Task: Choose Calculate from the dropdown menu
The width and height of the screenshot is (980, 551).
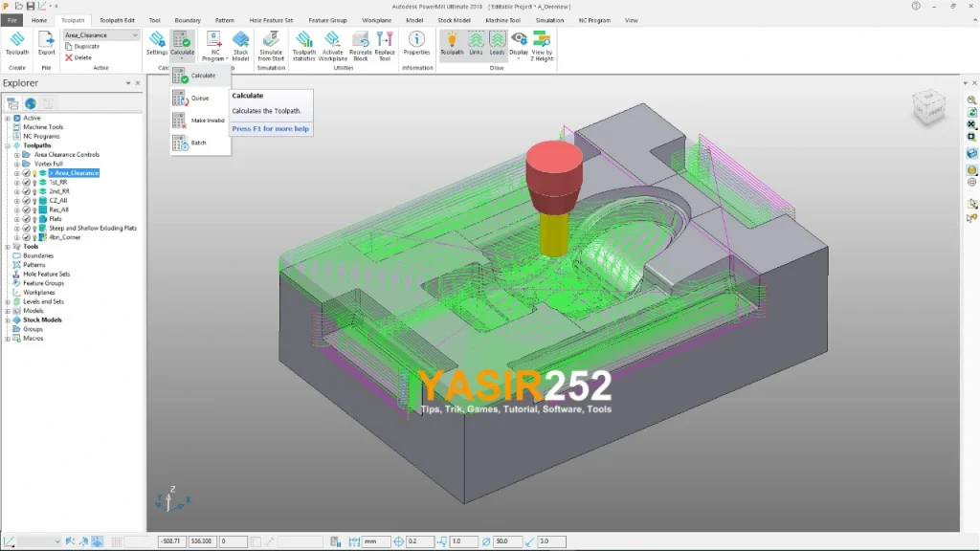Action: (x=200, y=76)
